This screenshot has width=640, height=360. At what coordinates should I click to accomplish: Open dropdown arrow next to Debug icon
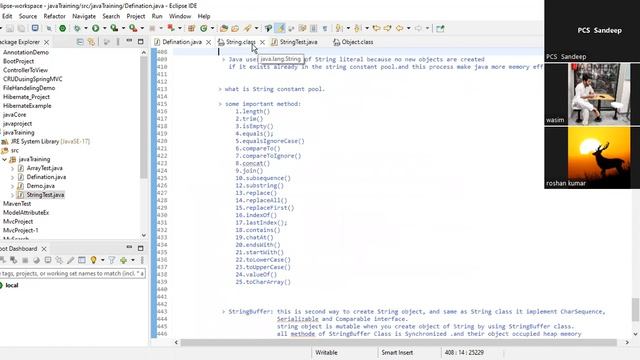pyautogui.click(x=86, y=28)
